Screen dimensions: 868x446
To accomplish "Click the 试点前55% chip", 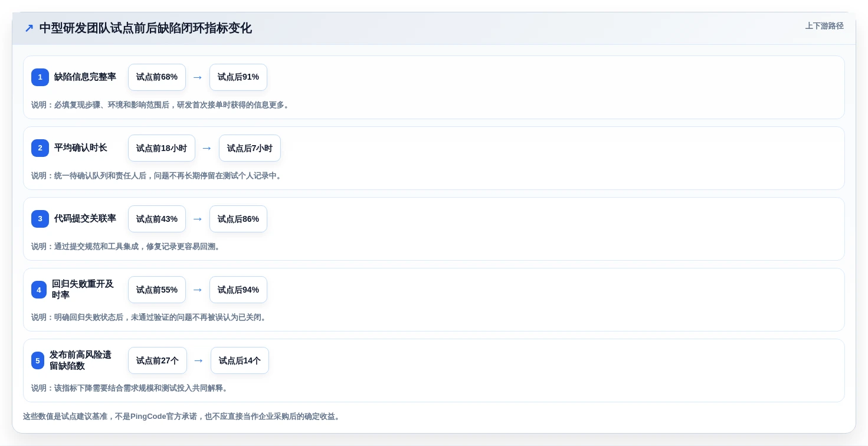I will tap(157, 290).
